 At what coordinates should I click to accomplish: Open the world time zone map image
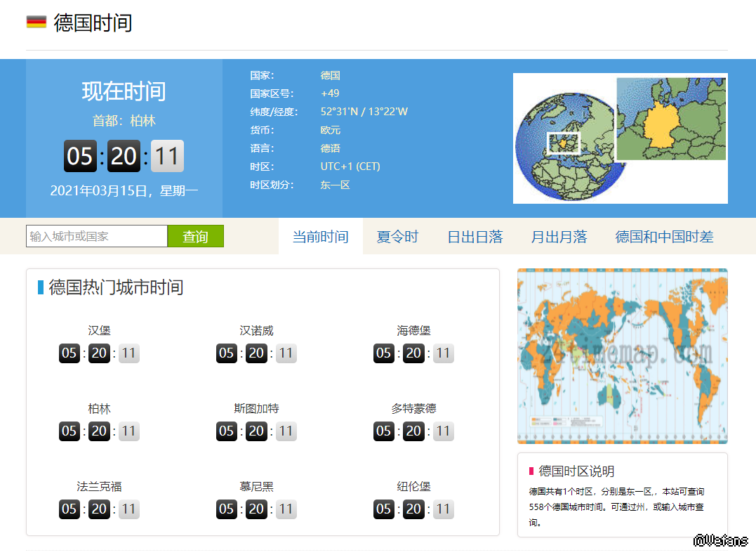click(x=622, y=356)
